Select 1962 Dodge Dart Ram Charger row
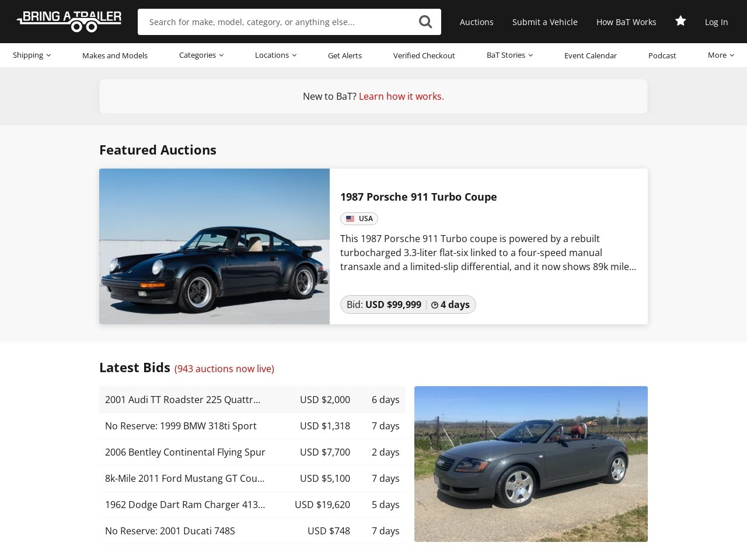 pyautogui.click(x=252, y=505)
